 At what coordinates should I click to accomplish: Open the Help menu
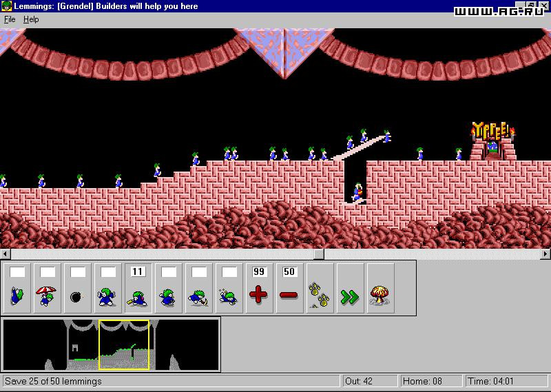click(31, 19)
